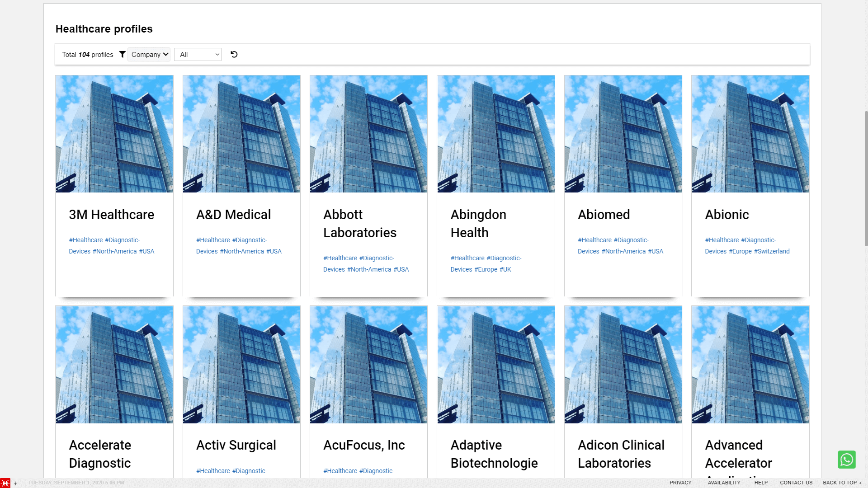This screenshot has height=488, width=868.
Task: Click 'Total 104 profiles' count text
Action: 88,55
